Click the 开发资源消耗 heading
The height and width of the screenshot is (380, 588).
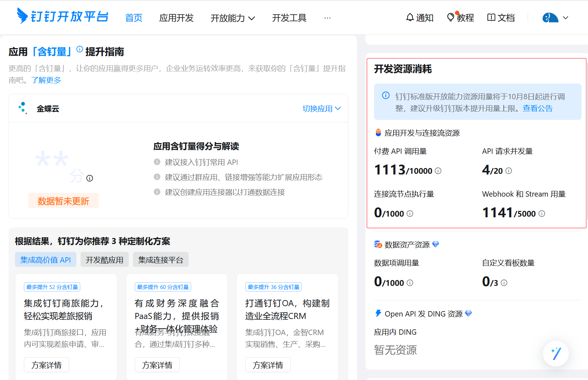point(403,69)
